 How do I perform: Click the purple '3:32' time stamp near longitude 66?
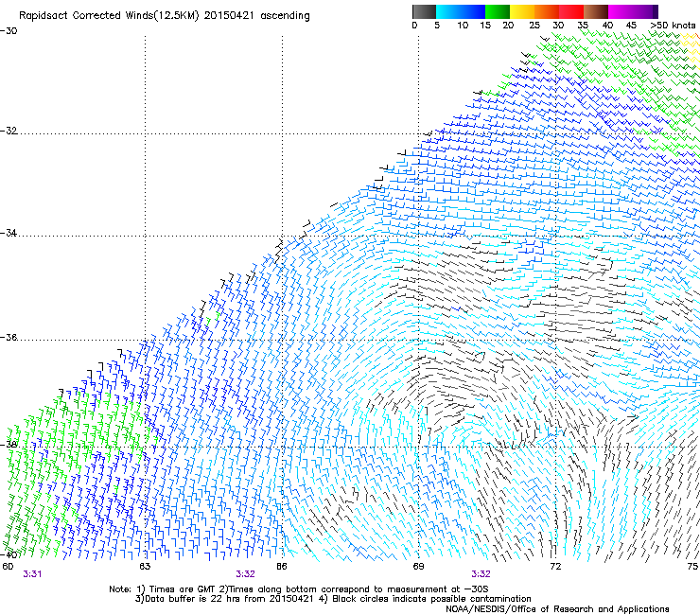point(246,574)
